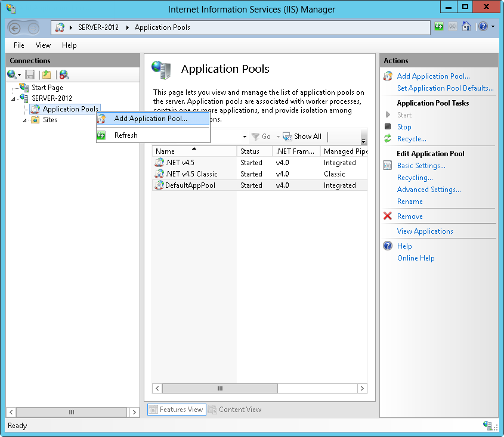Open the View menu
504x437 pixels.
(43, 45)
